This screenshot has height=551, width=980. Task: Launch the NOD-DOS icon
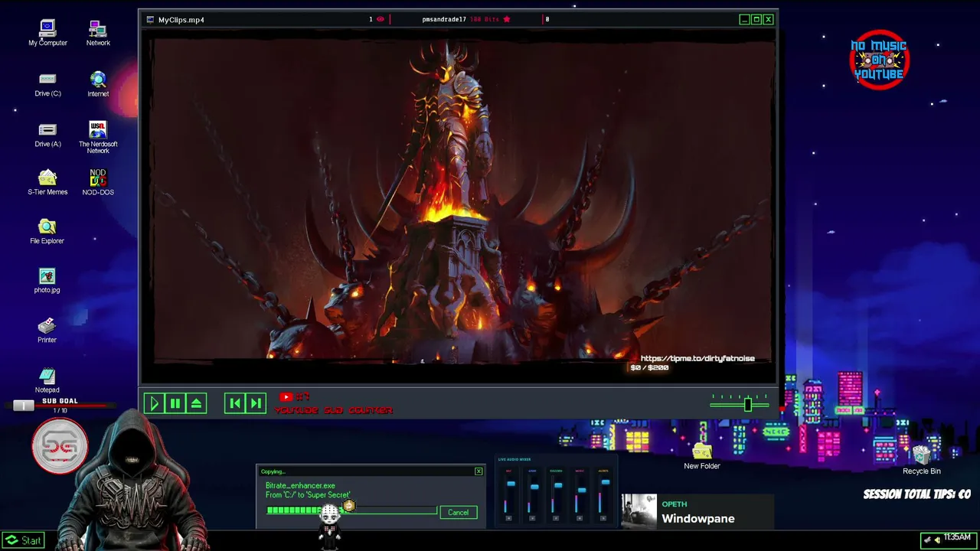(x=98, y=182)
